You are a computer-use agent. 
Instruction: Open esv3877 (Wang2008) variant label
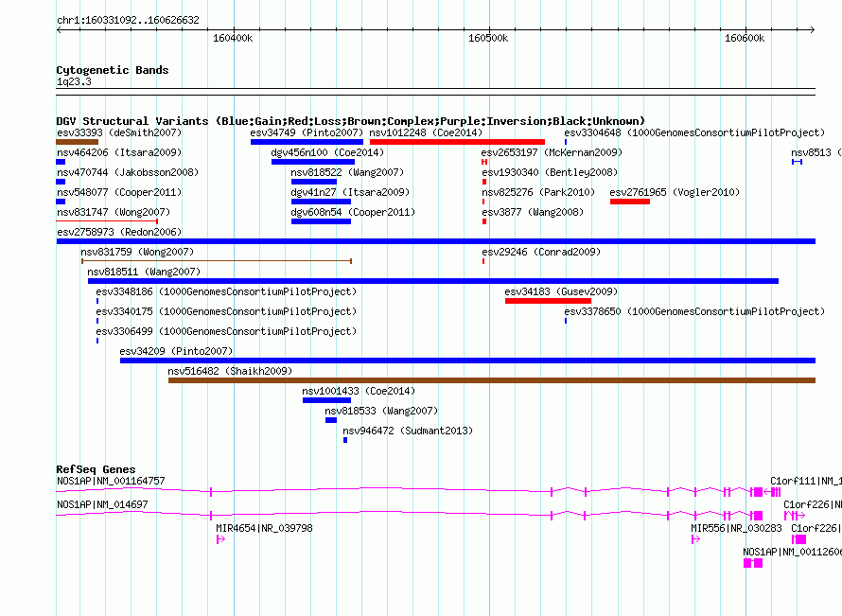[x=533, y=212]
